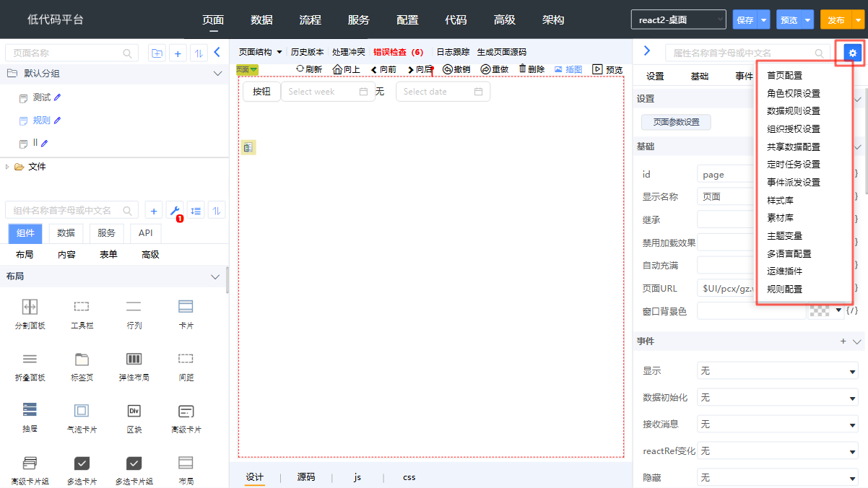The width and height of the screenshot is (868, 488).
Task: Open the 页面结构 dropdown
Action: point(261,52)
